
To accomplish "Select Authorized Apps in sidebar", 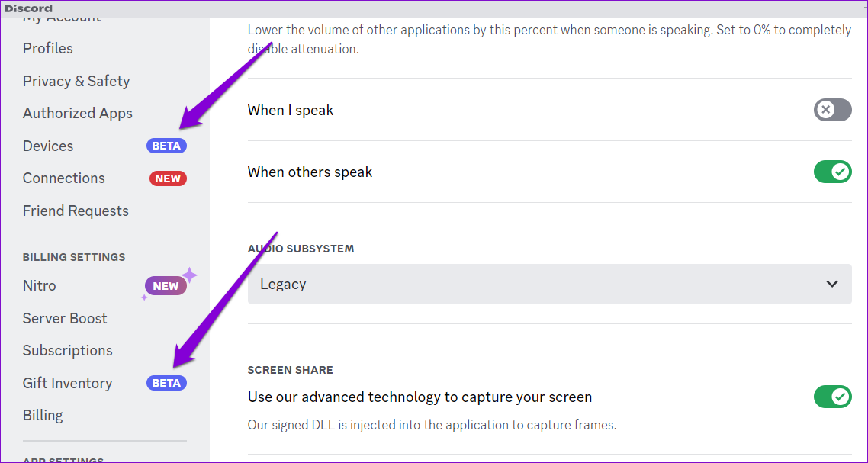I will tap(78, 113).
